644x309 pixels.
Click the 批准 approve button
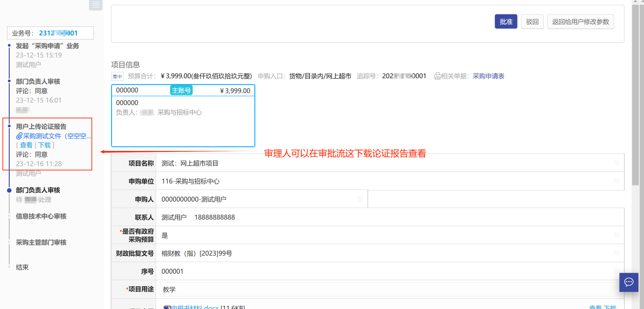click(506, 22)
